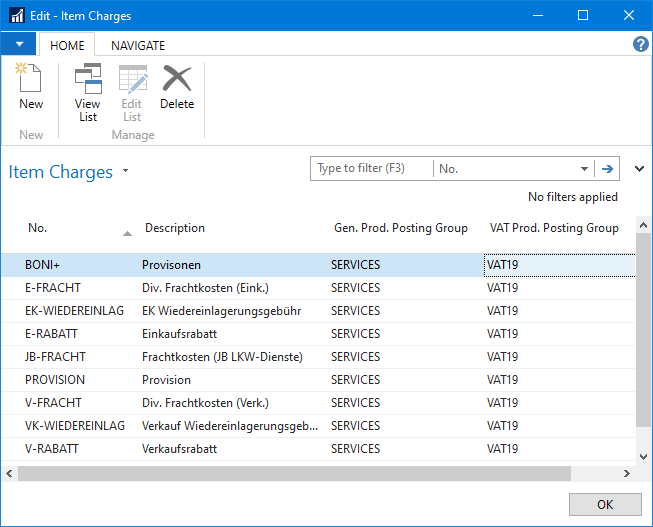Open View List from the ribbon
This screenshot has width=653, height=527.
point(88,92)
